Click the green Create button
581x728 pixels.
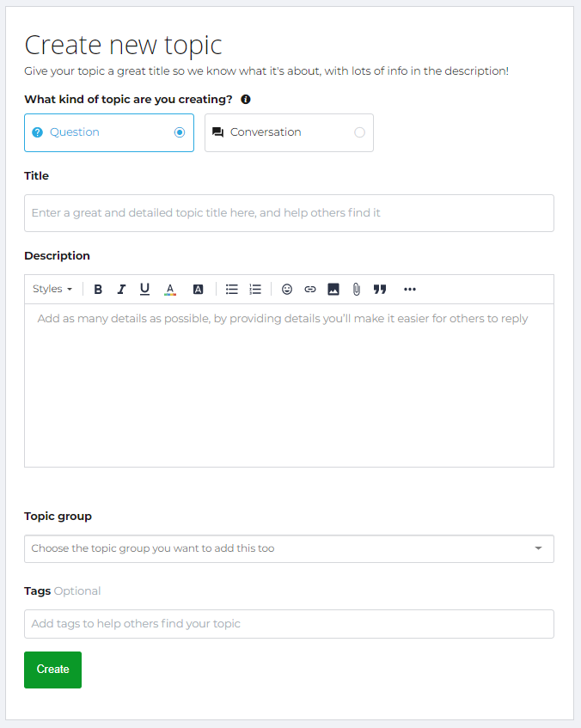pos(53,670)
